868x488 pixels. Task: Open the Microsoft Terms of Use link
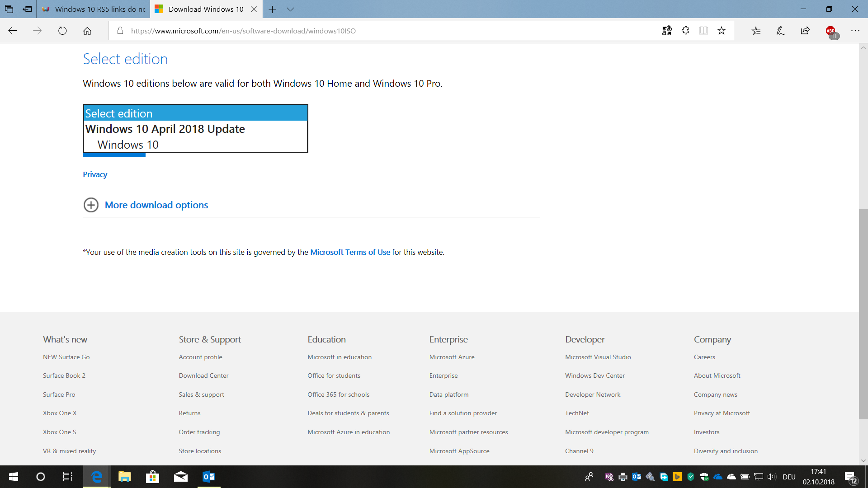pyautogui.click(x=350, y=252)
